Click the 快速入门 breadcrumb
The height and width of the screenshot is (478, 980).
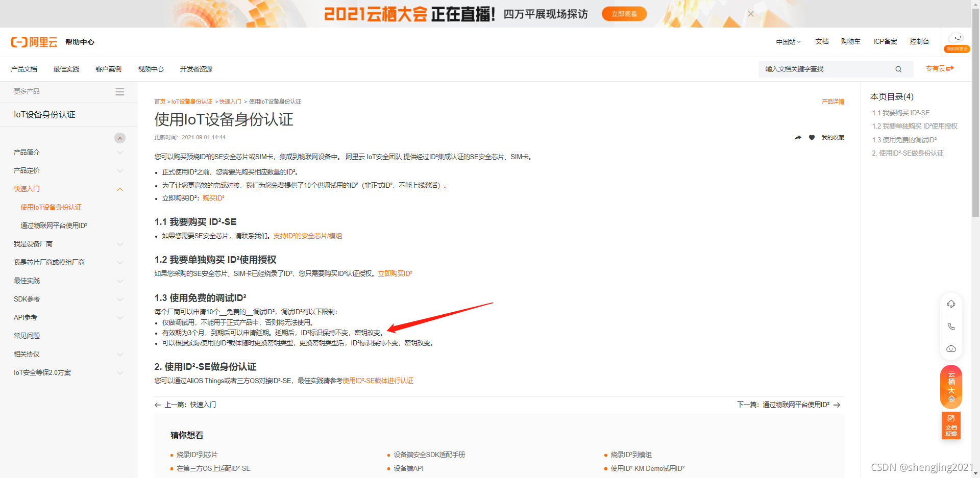click(x=230, y=102)
